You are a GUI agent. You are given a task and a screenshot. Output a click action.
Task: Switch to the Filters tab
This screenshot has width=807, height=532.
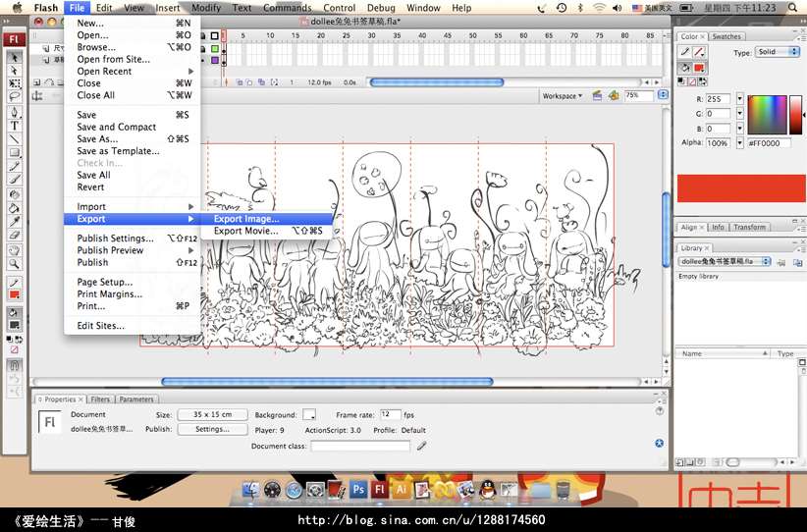100,399
